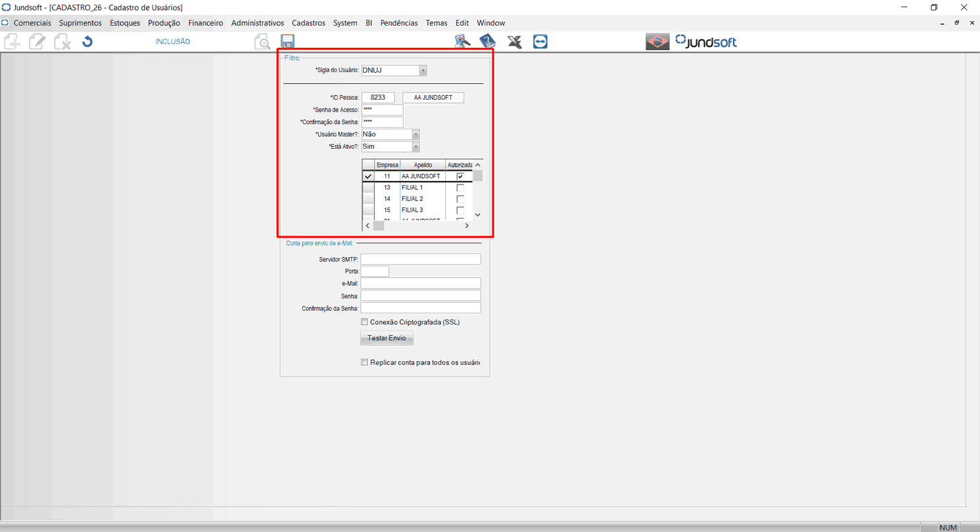
Task: Open the Financeiro menu
Action: click(x=206, y=23)
